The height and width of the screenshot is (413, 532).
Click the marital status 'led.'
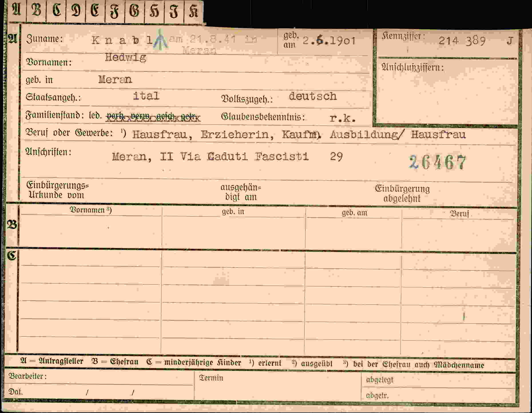[95, 115]
